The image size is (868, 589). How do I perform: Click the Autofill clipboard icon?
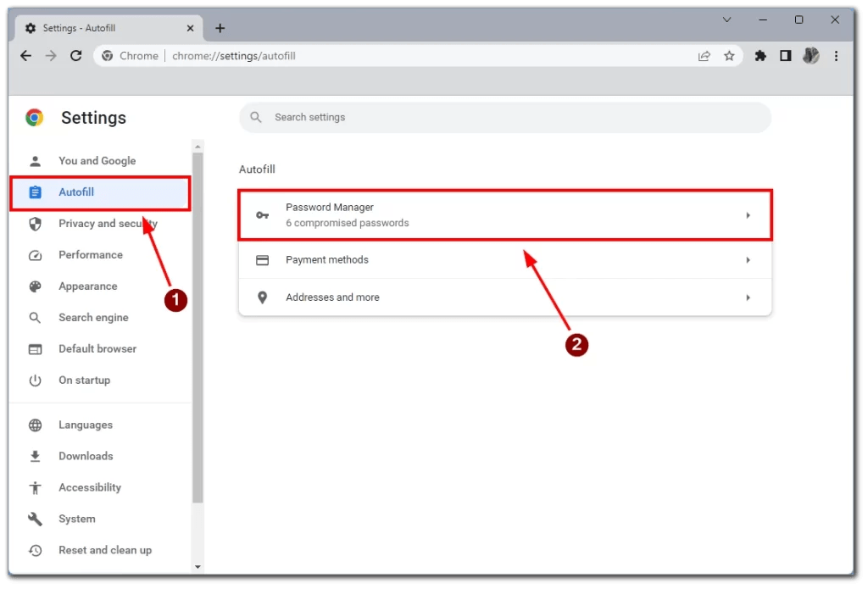[35, 192]
